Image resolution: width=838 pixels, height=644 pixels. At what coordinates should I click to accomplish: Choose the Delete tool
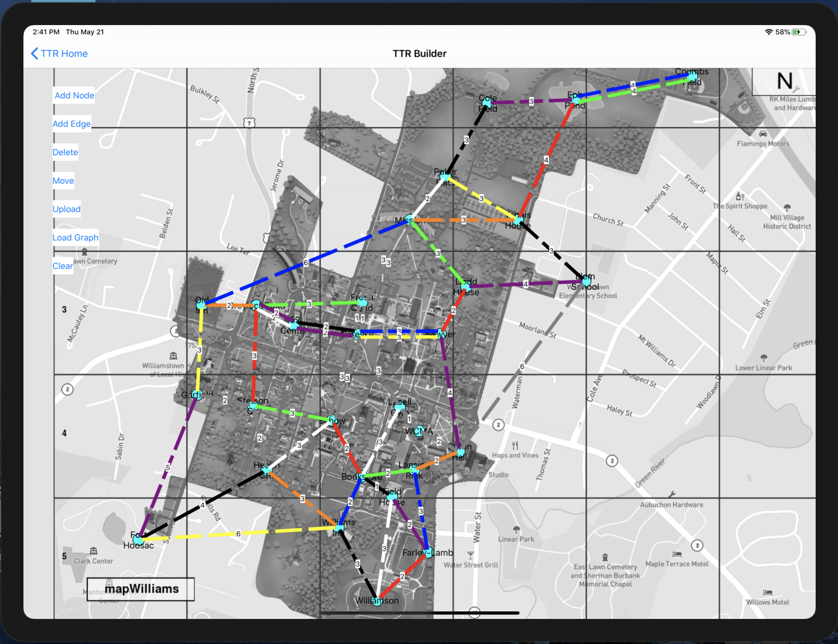point(65,153)
